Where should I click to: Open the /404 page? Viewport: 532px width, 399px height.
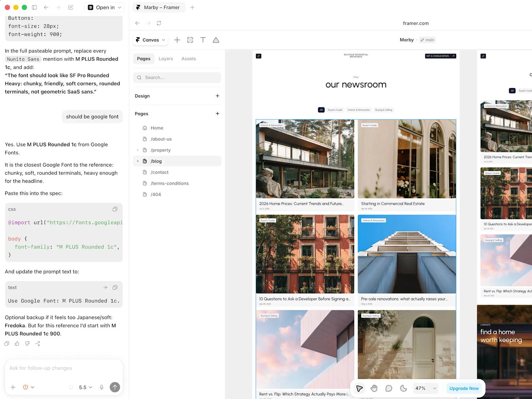tap(177, 195)
